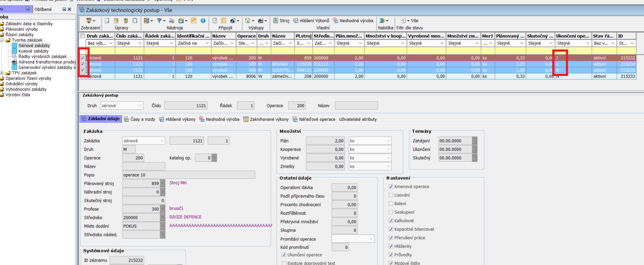This screenshot has width=644, height=265.
Task: Click the trash delete icon in Úpravy
Action: (125, 20)
